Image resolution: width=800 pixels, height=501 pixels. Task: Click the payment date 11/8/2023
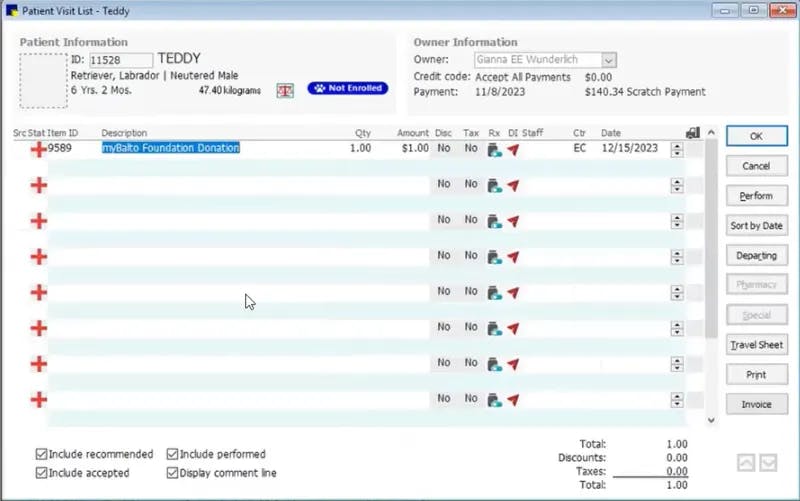[x=500, y=92]
